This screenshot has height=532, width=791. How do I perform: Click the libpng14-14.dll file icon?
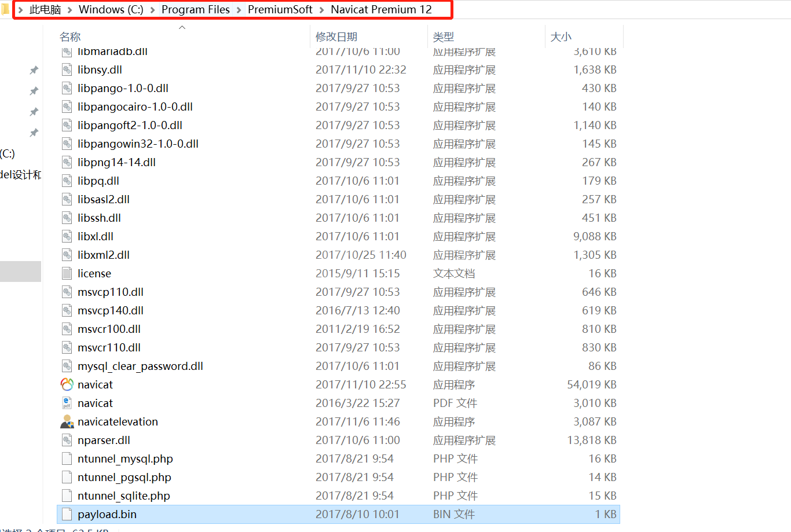coord(67,162)
